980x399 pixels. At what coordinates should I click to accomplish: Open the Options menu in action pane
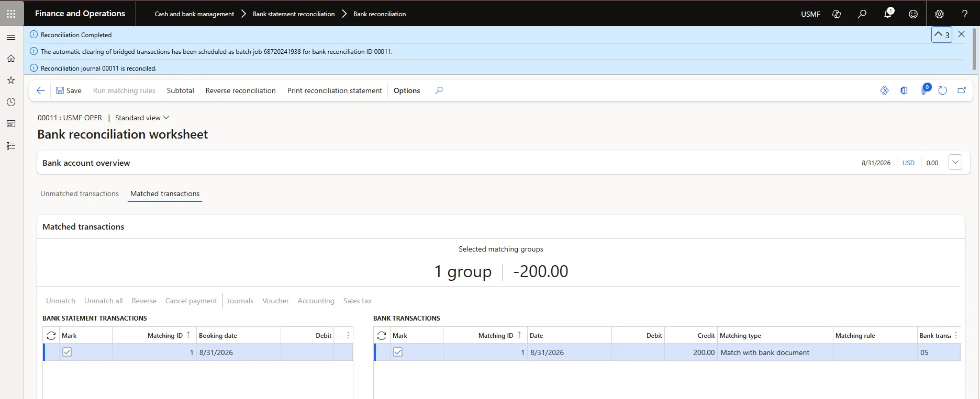tap(407, 90)
